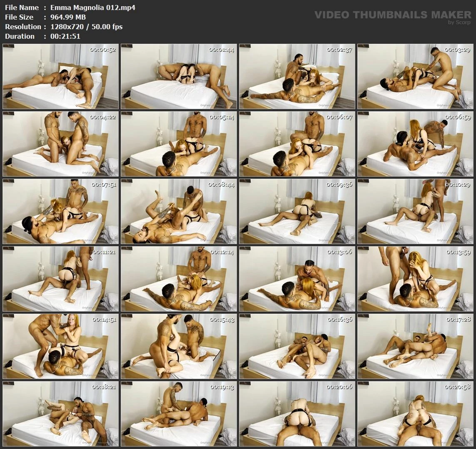This screenshot has width=476, height=449.
Task: Select the thumbnail labeled 00:18:21
Action: point(61,414)
